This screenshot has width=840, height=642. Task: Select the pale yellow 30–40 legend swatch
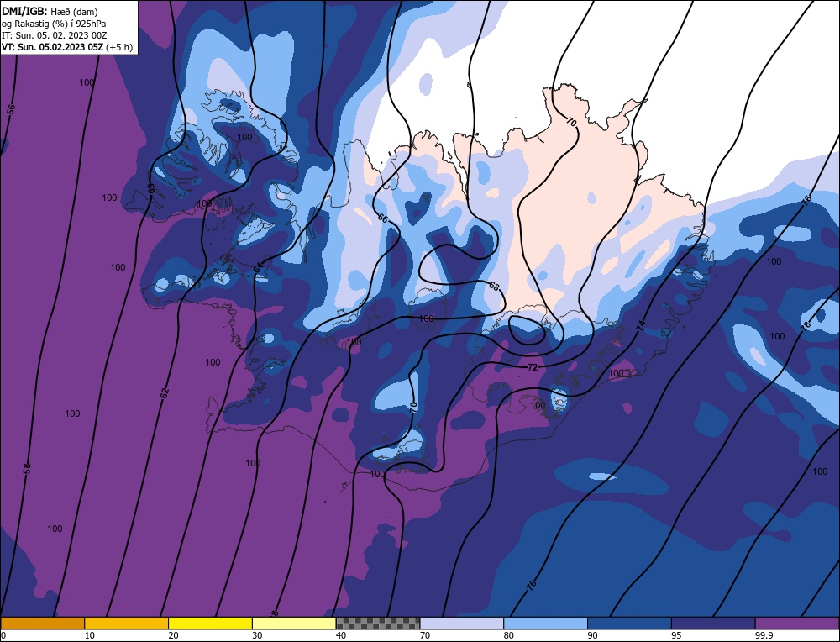click(x=294, y=623)
